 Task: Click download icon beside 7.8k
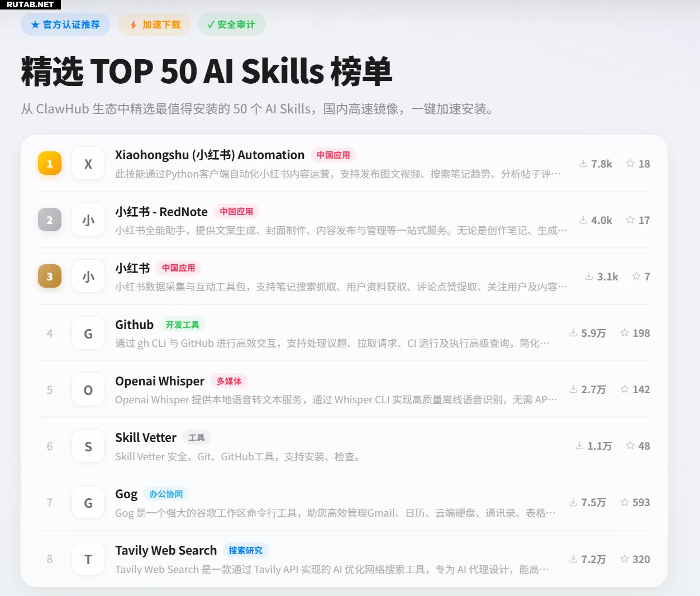click(583, 164)
